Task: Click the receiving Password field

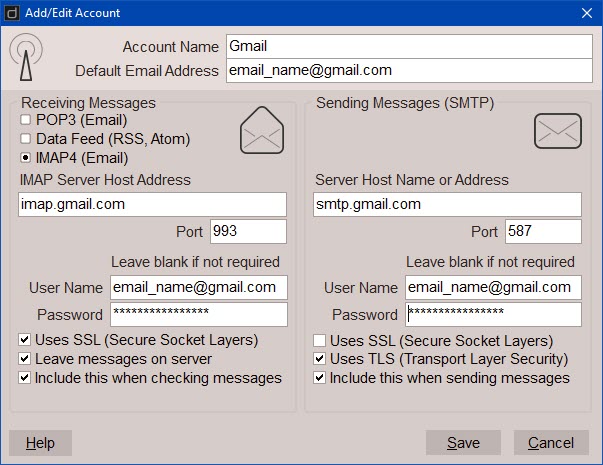Action: (x=199, y=314)
